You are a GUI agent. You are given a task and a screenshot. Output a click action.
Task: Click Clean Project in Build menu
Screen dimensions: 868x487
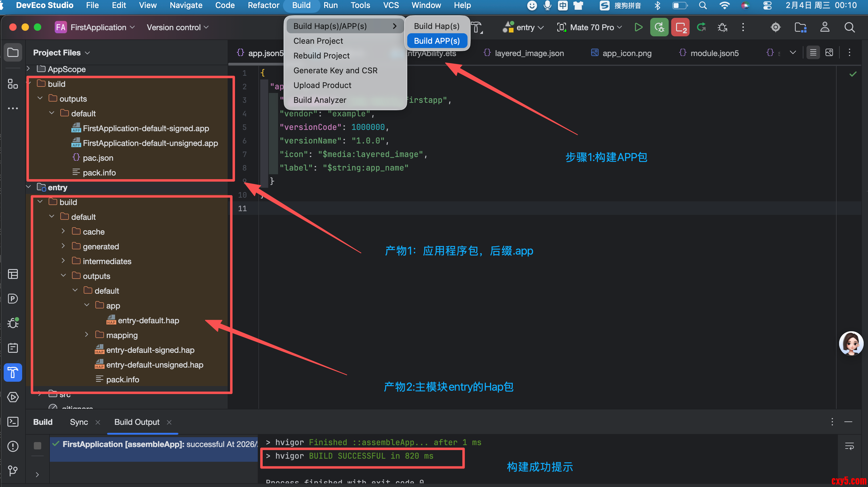coord(318,41)
